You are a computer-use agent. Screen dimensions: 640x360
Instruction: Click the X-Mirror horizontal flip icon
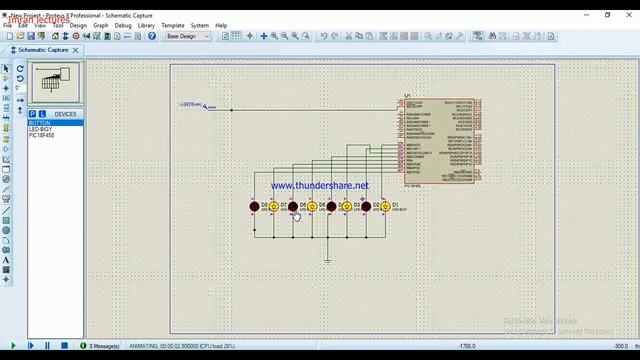pyautogui.click(x=20, y=100)
